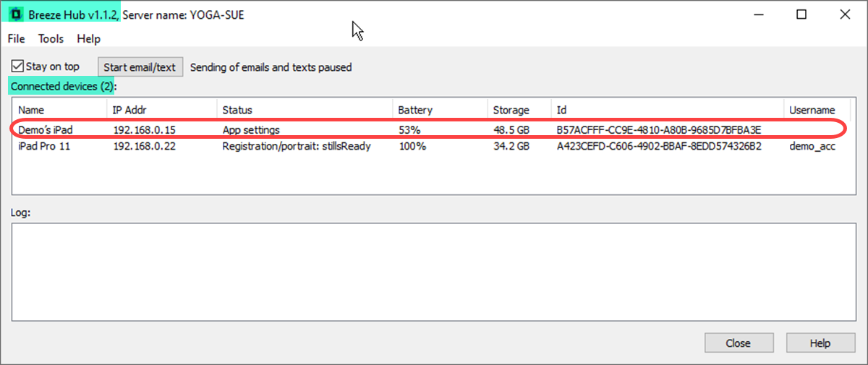Uncheck the Stay on top checkbox

(x=17, y=66)
